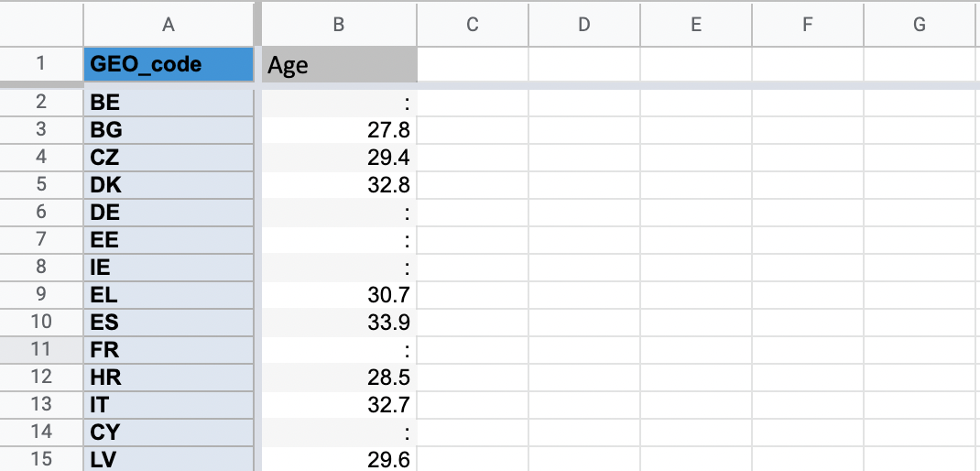The image size is (980, 471).
Task: Select row 11 header
Action: pos(40,349)
